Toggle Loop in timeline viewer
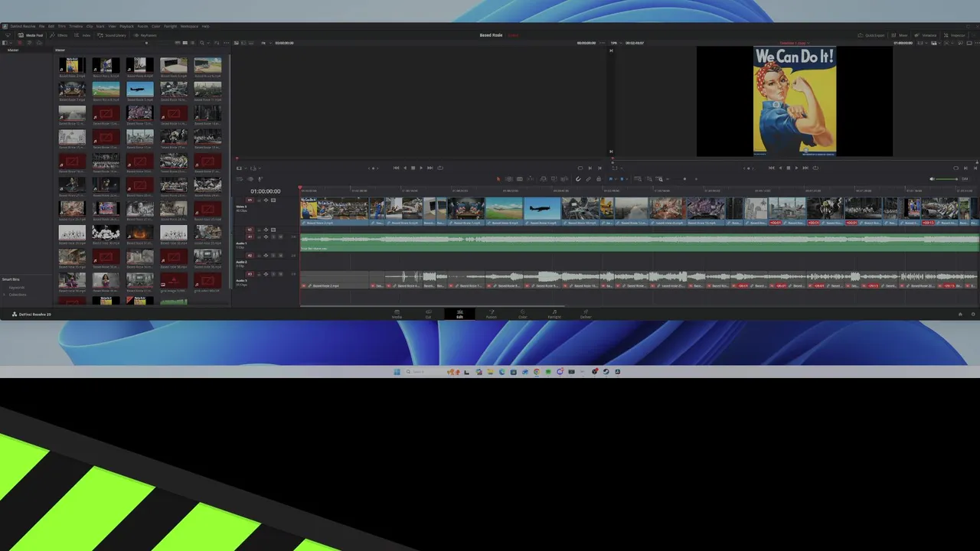980x551 pixels. pyautogui.click(x=815, y=168)
